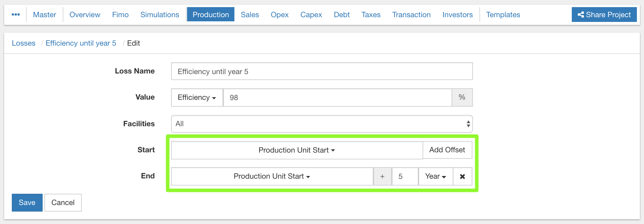
Task: Click the three-dots menu icon
Action: 16,15
